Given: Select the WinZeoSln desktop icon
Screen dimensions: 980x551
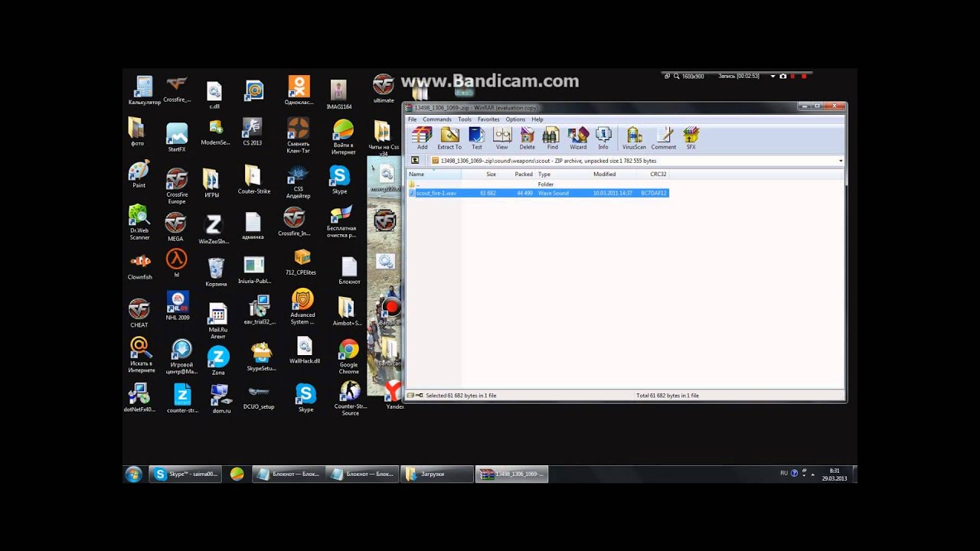Looking at the screenshot, I should 214,230.
